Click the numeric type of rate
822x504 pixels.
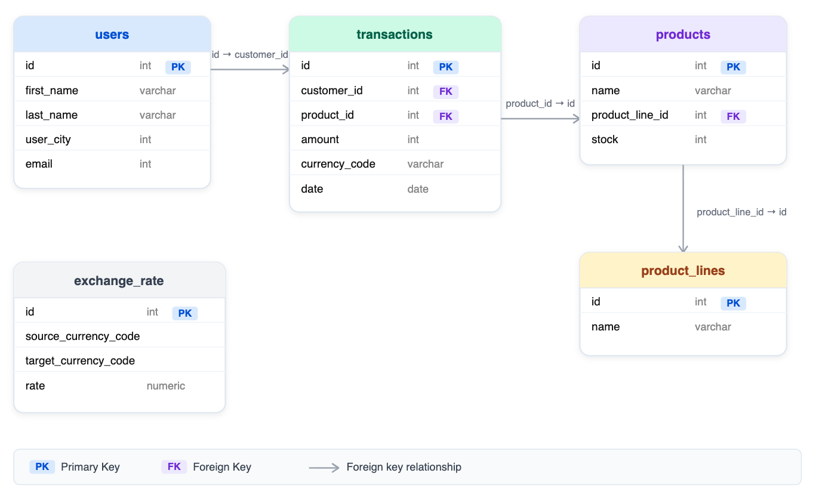click(x=166, y=386)
